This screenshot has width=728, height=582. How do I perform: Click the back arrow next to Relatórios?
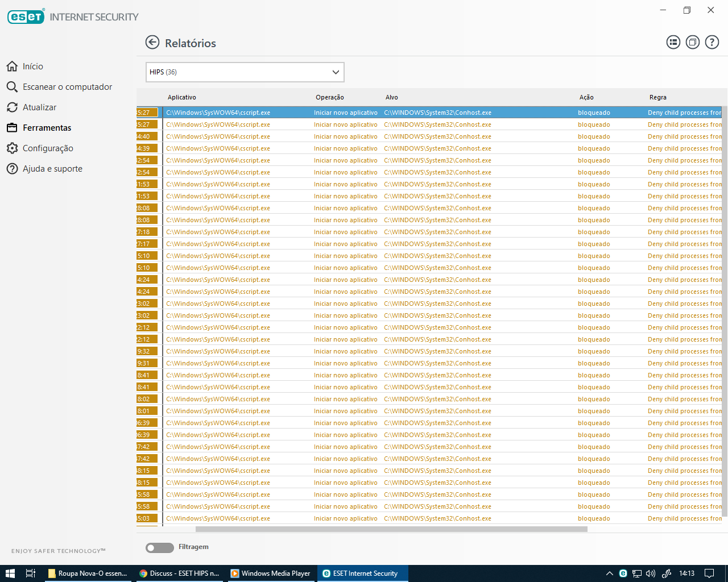coord(152,43)
